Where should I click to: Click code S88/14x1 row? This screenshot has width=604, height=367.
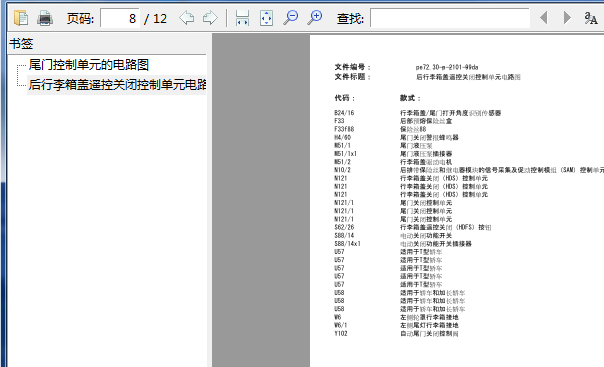pyautogui.click(x=347, y=244)
